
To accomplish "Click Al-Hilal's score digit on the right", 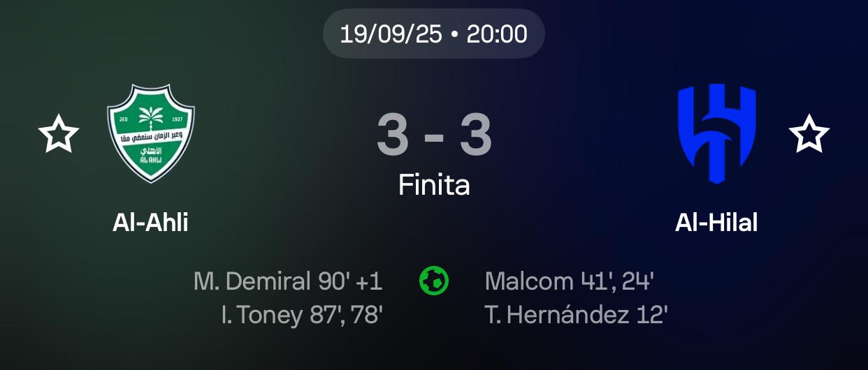I will coord(476,136).
